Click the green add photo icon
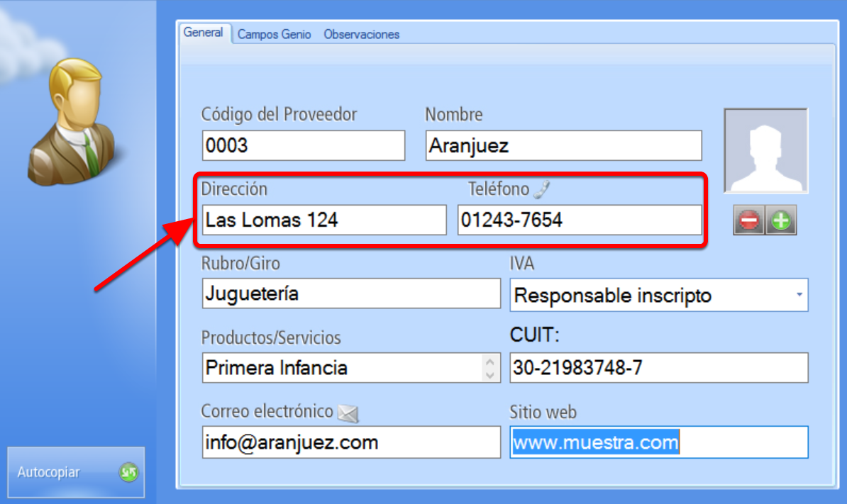The height and width of the screenshot is (504, 847). pos(781,220)
